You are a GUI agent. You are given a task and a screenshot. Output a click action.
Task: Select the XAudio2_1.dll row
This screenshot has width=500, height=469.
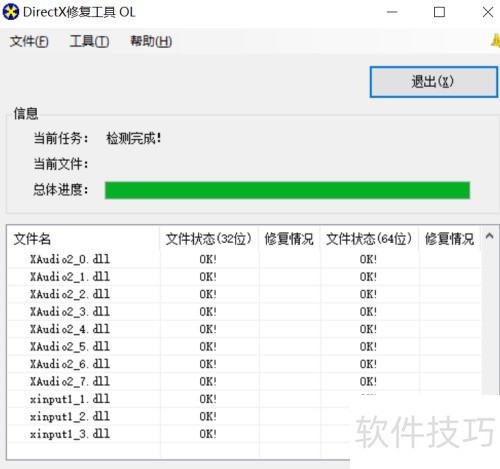244,277
